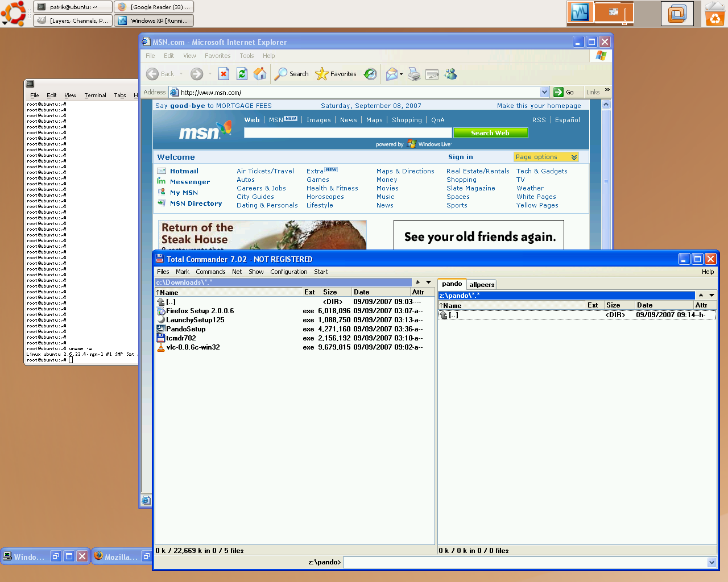Click the Edit page icon in IE toolbar
Screen dimensions: 728x582
(x=432, y=74)
